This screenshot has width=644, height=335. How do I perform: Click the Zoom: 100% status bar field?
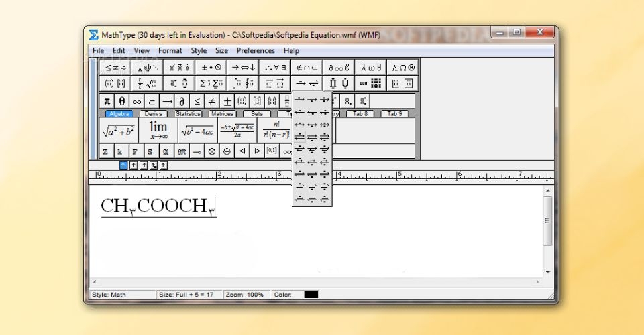coord(244,295)
